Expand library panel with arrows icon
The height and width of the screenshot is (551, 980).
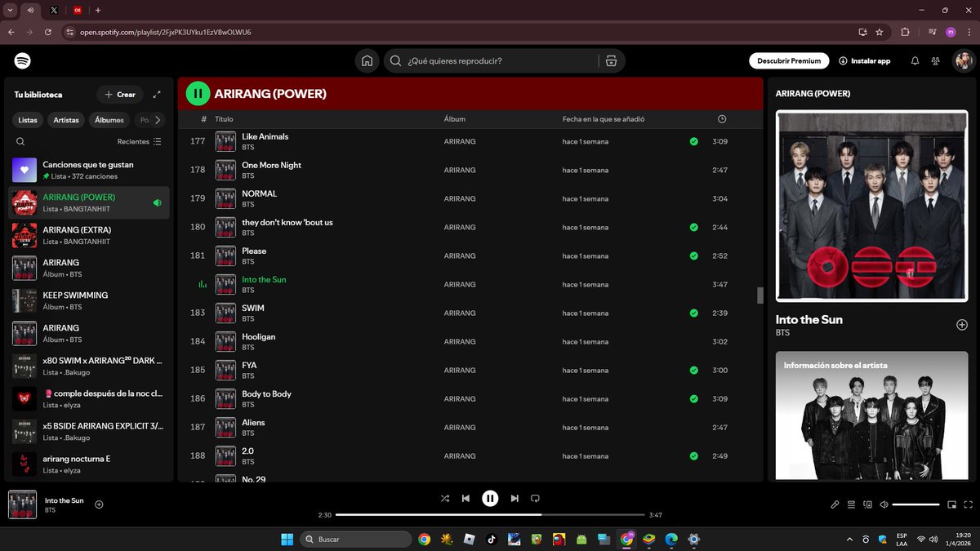[x=157, y=95]
